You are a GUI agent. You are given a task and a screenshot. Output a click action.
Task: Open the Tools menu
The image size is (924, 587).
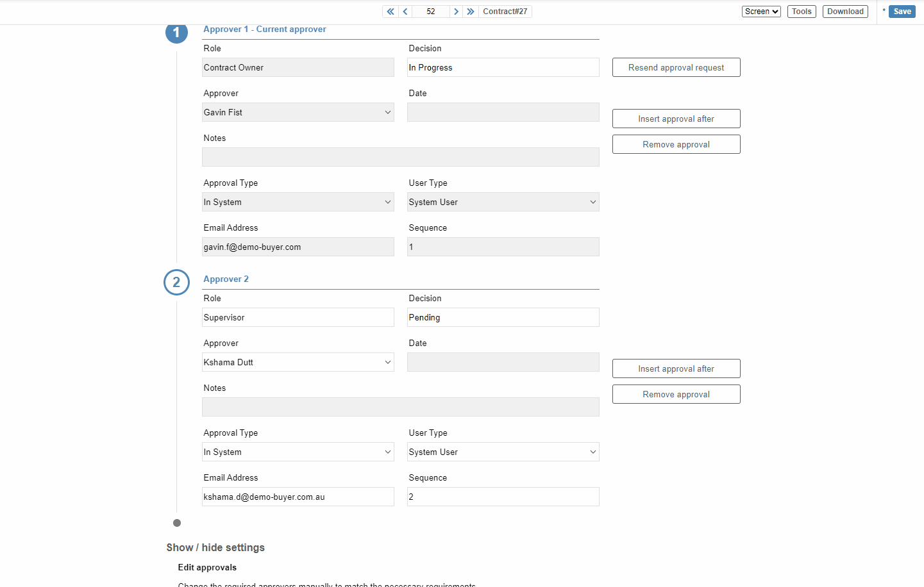802,12
